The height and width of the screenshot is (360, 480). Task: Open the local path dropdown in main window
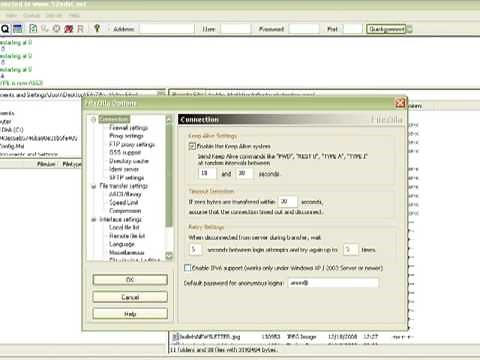point(161,94)
